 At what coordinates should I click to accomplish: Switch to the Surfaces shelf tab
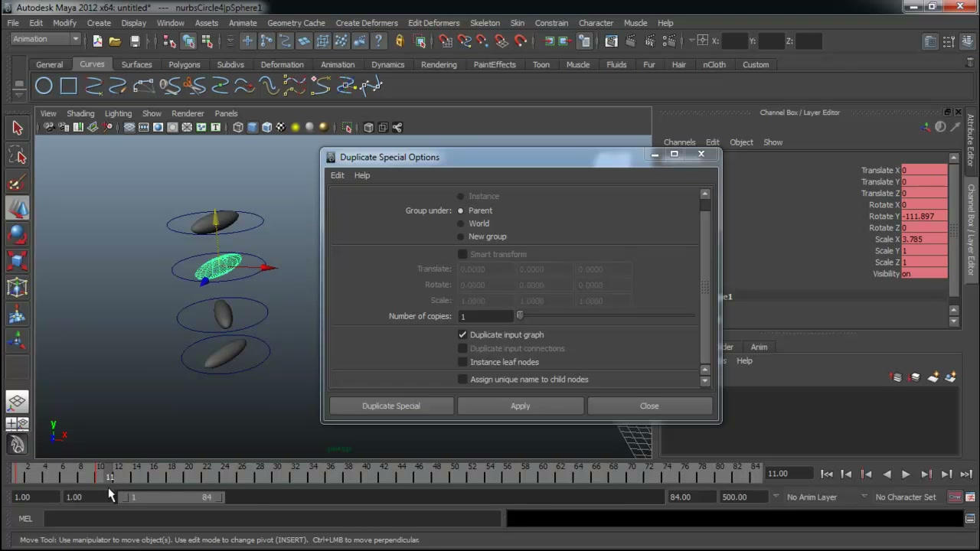(136, 65)
